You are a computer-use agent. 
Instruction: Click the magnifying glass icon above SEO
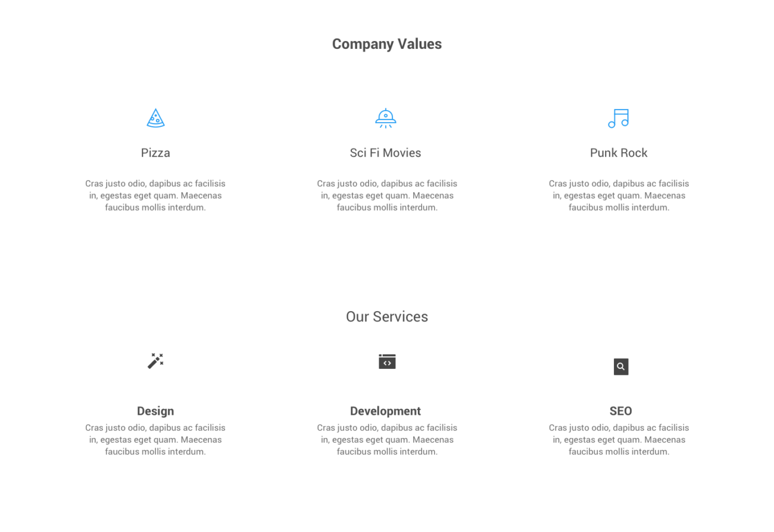coord(621,367)
